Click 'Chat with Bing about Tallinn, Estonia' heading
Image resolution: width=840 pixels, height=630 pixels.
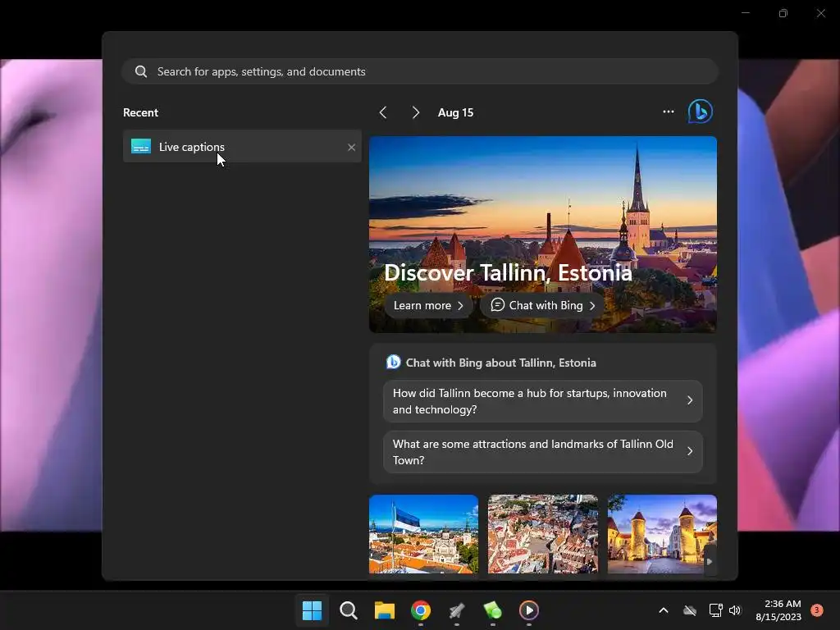500,363
